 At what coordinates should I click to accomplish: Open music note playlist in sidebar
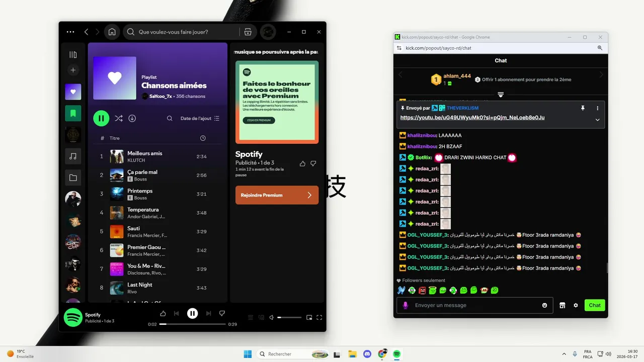(x=73, y=156)
